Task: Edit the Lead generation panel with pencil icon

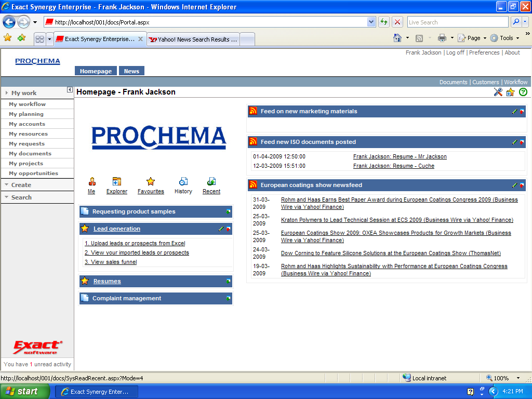Action: 221,229
